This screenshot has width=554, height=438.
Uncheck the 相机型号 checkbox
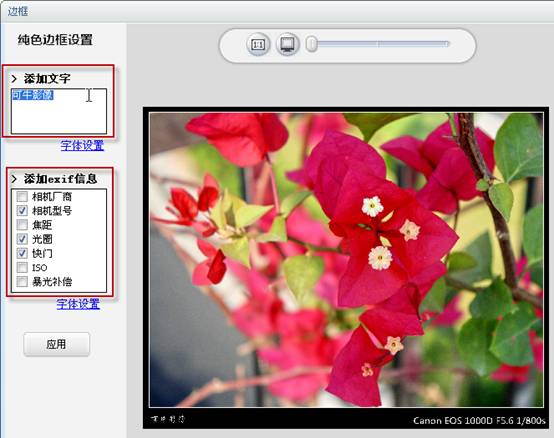(x=22, y=211)
